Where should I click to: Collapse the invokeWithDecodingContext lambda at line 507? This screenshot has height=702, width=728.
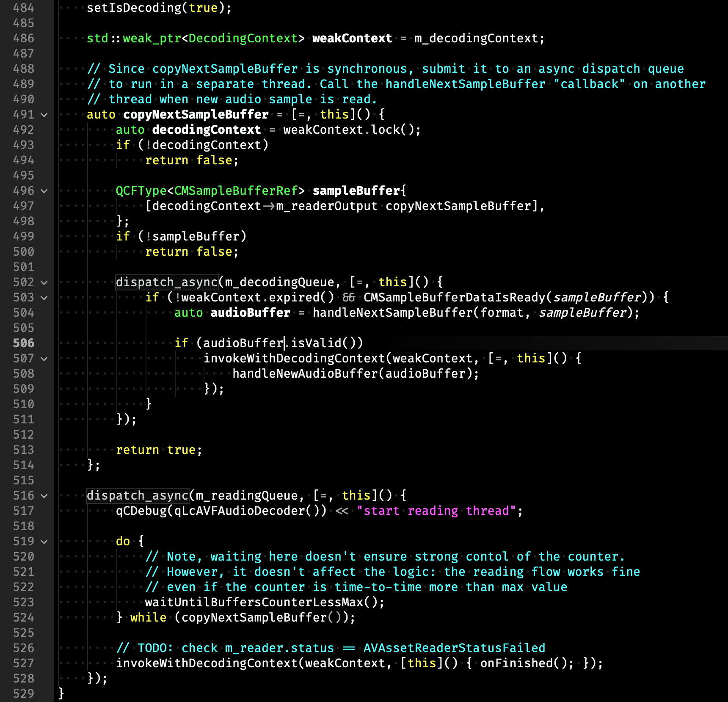coord(44,359)
